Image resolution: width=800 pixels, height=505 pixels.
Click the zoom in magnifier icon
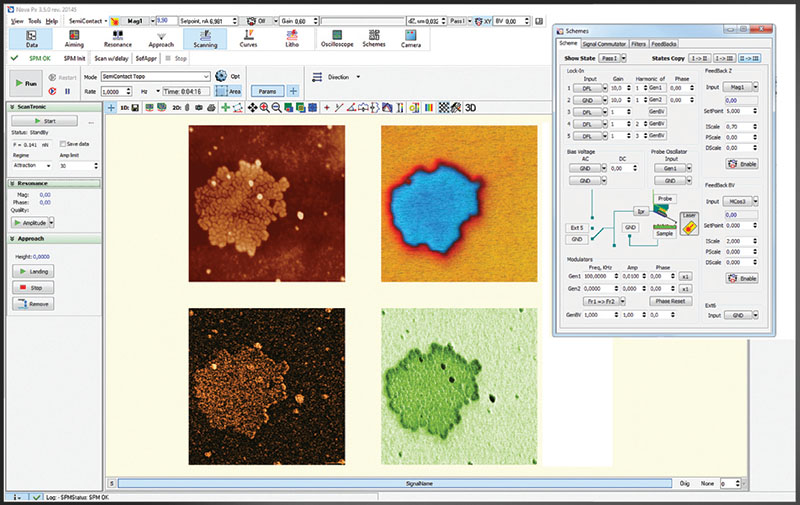(x=265, y=107)
